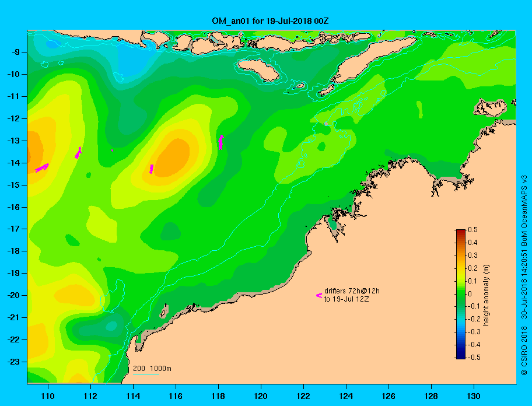Click the positive '0.2' color bar tick label
The height and width of the screenshot is (406, 532).
point(473,268)
